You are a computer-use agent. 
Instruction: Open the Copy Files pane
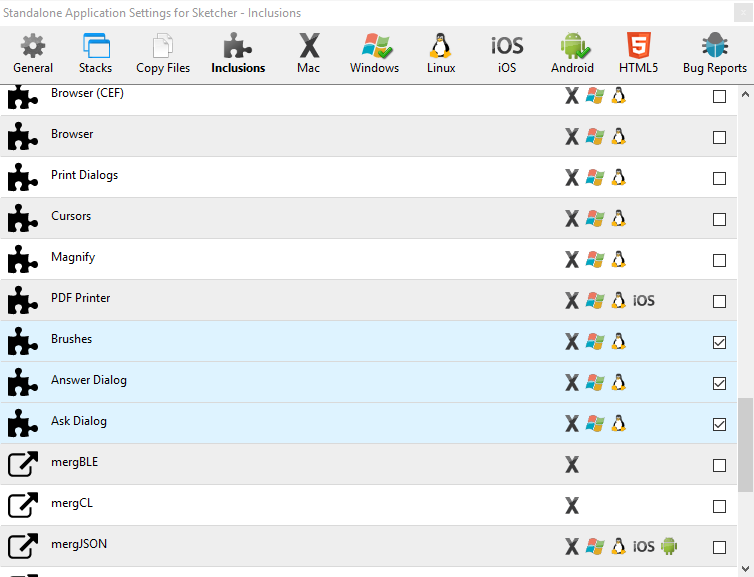(163, 53)
